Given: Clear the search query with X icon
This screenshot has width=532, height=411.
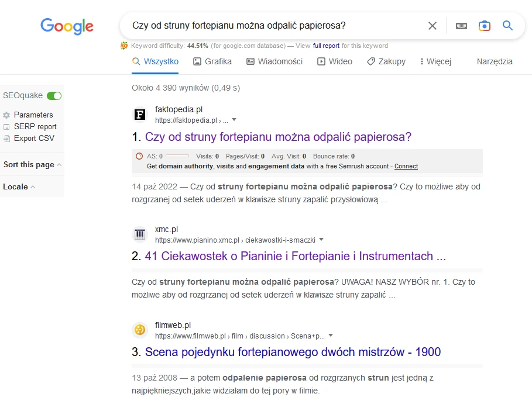Looking at the screenshot, I should 433,26.
